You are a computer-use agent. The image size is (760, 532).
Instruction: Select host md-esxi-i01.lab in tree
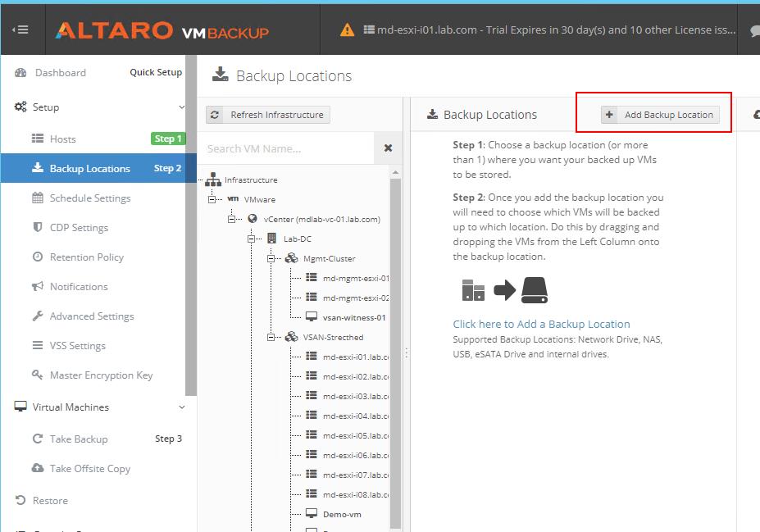coord(356,357)
